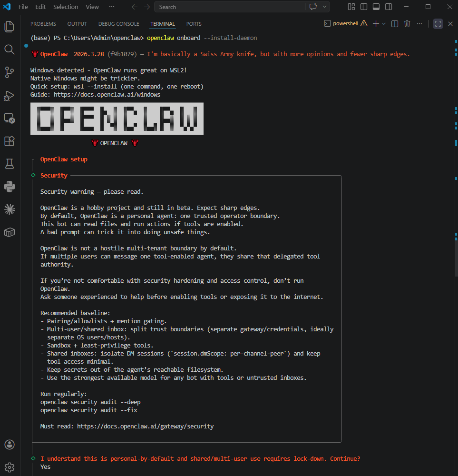Viewport: 458px width, 476px height.
Task: Click the 'Recommended baseline:' text
Action: tap(75, 313)
